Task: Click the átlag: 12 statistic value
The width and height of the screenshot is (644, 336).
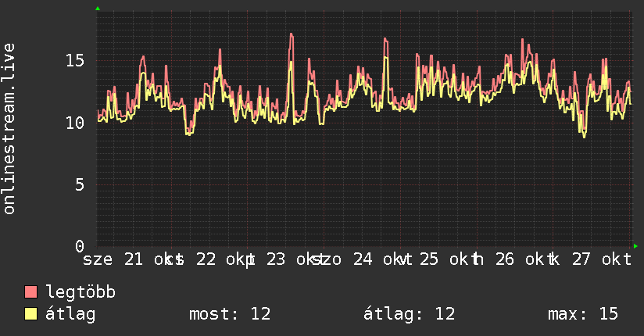Action: [409, 314]
